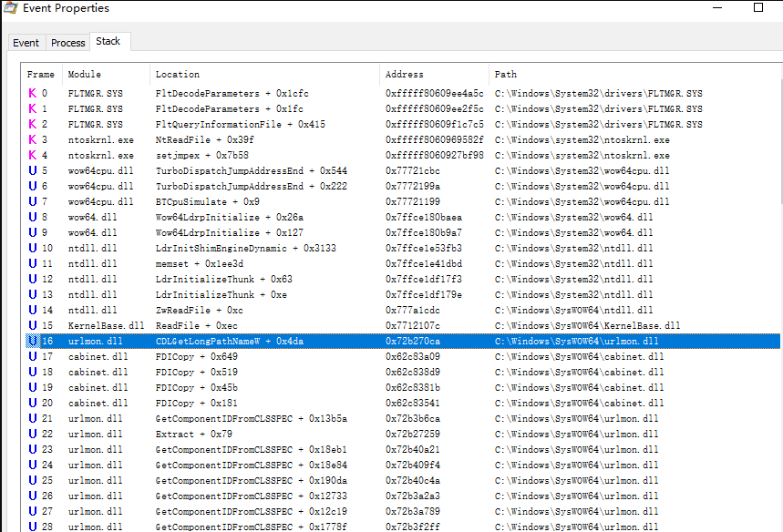783x532 pixels.
Task: Select FltQueryInformationFile + 0x415 entry
Action: [x=241, y=124]
